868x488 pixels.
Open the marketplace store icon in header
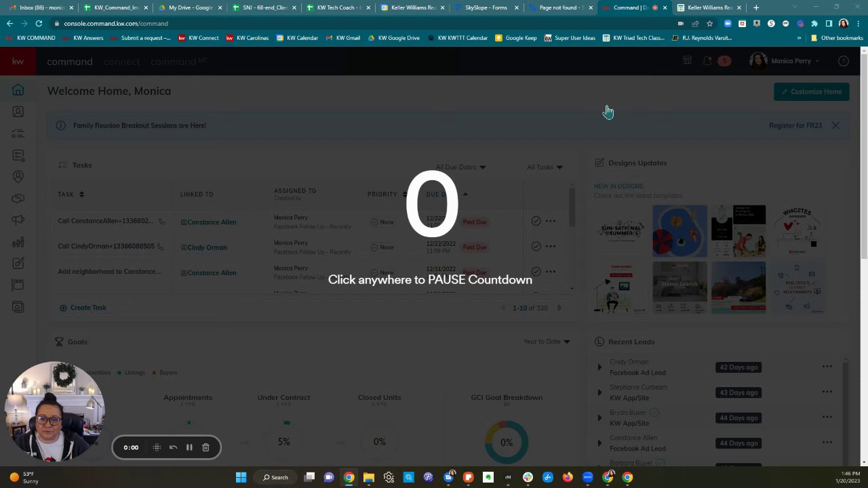tap(687, 61)
